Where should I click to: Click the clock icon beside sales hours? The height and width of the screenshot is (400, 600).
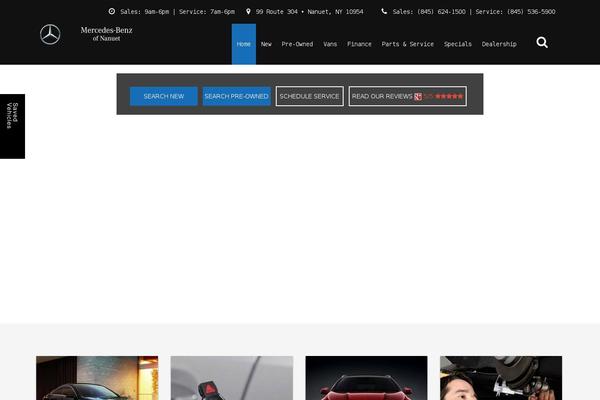pyautogui.click(x=112, y=11)
